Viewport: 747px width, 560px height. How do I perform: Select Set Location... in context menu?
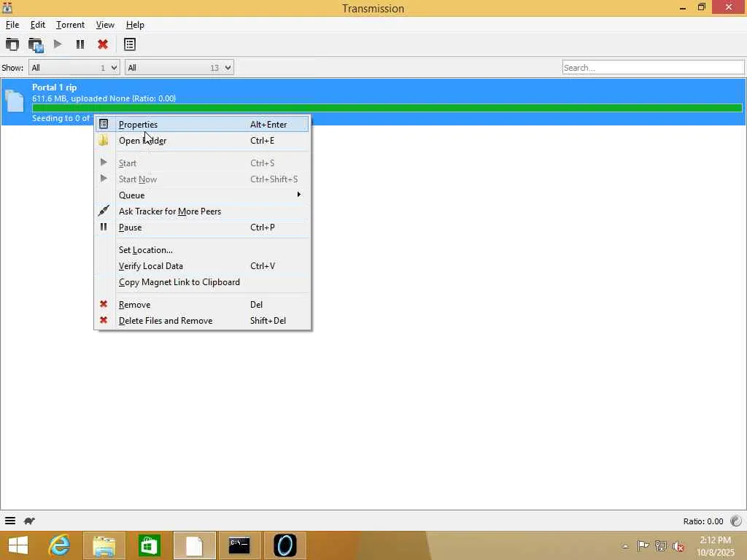coord(203,250)
